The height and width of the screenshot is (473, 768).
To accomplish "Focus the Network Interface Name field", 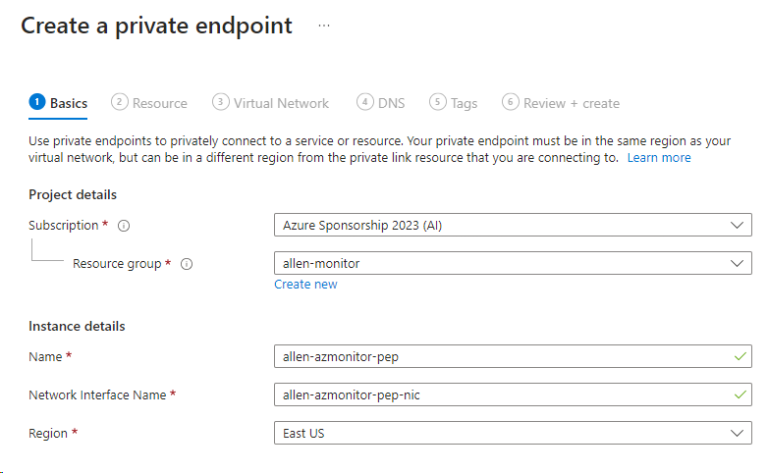I will [513, 395].
